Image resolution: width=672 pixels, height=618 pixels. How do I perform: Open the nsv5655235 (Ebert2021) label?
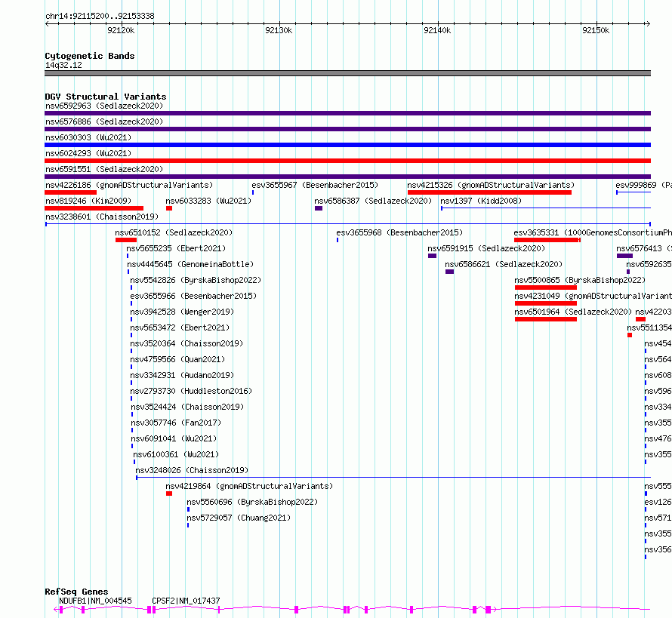click(x=176, y=248)
